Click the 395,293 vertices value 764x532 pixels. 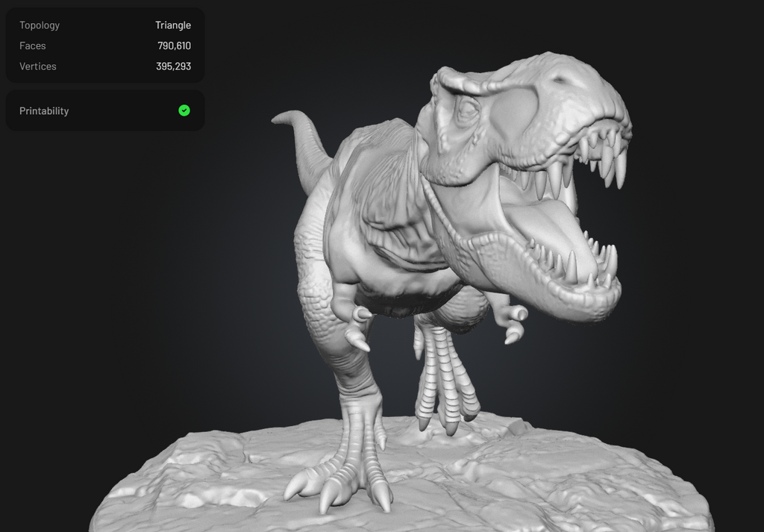click(x=173, y=66)
